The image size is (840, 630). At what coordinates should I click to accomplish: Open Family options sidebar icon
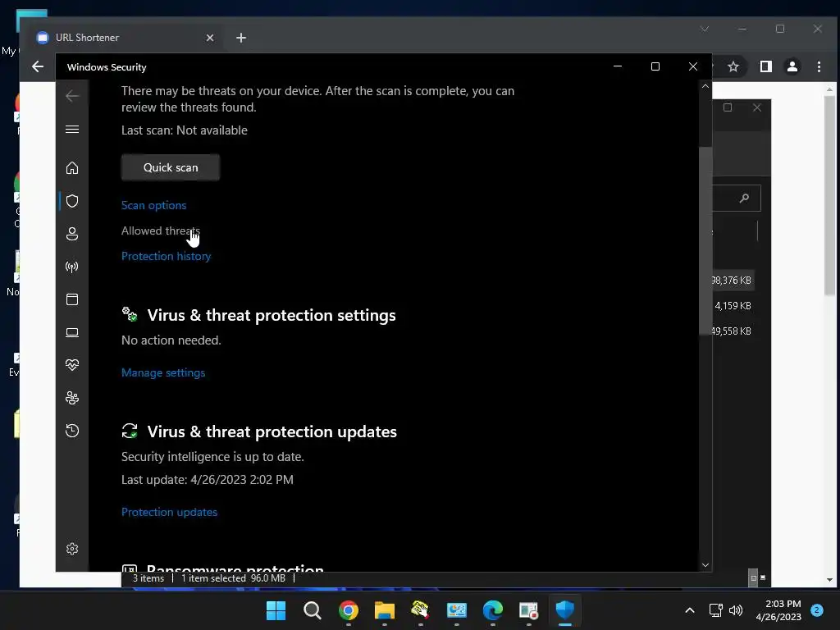pos(72,398)
